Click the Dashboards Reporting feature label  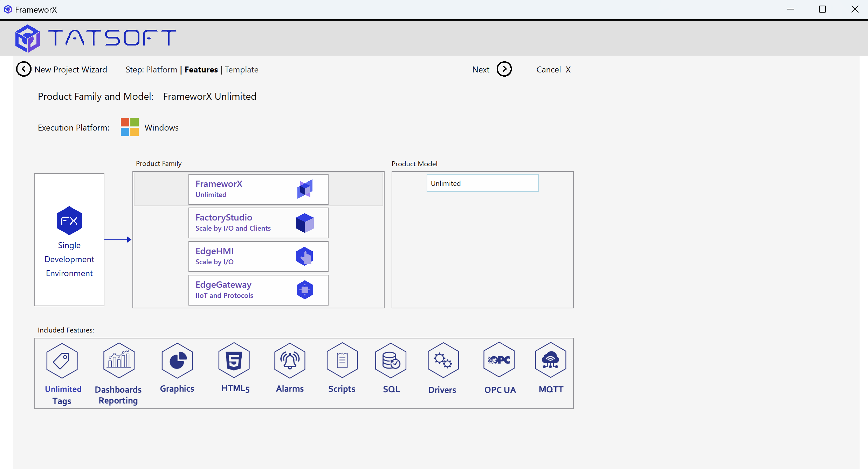click(118, 395)
